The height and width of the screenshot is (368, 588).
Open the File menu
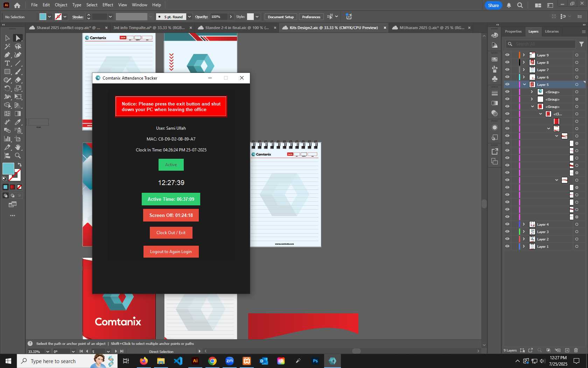point(34,5)
